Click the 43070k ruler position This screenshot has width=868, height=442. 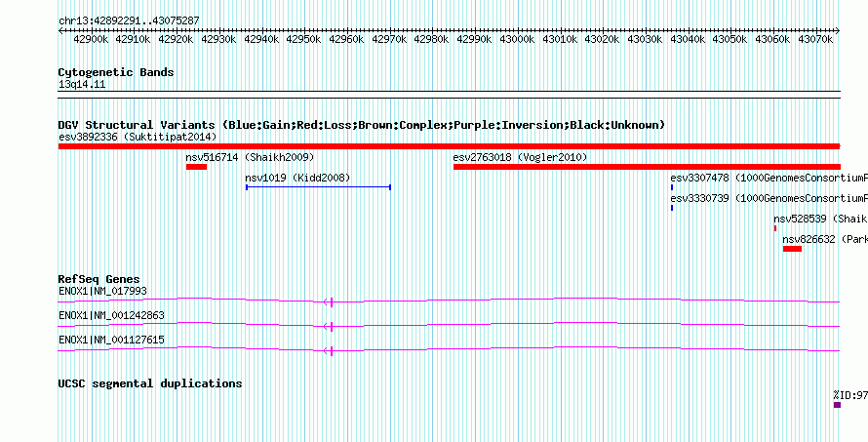pyautogui.click(x=816, y=39)
